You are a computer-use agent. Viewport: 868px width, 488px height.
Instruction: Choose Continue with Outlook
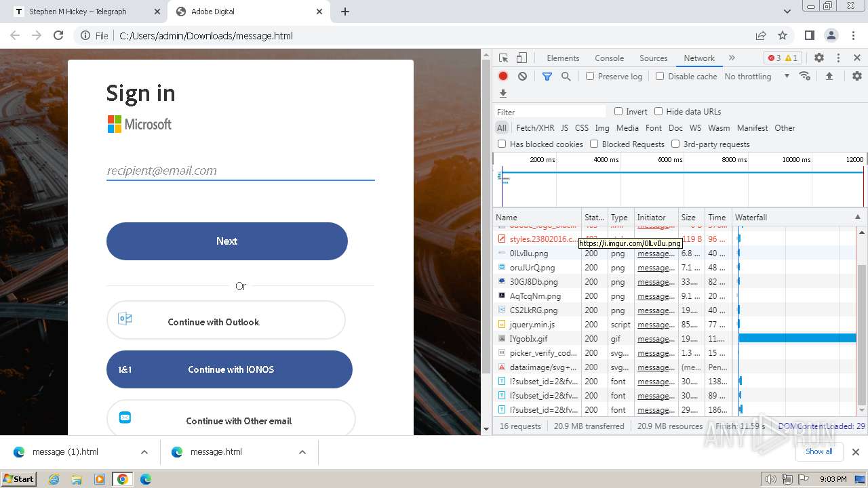[x=226, y=321]
